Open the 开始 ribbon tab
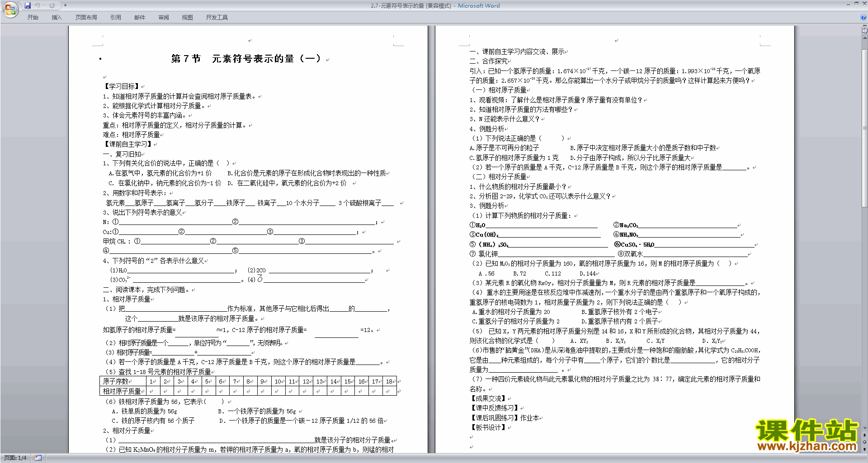 (33, 18)
